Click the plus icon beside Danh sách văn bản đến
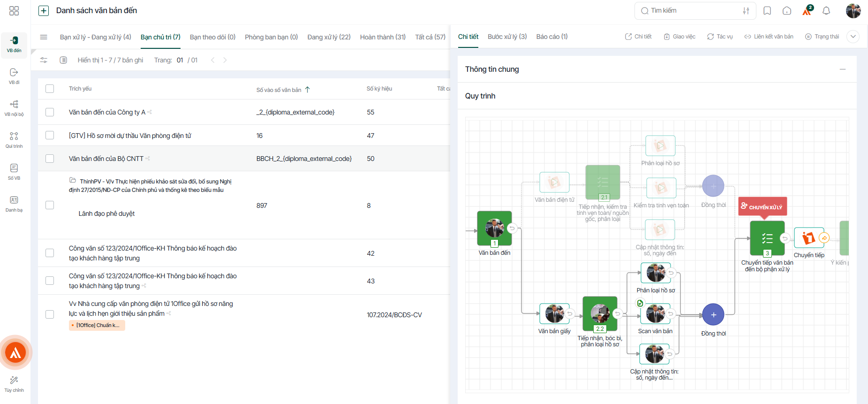 [44, 11]
